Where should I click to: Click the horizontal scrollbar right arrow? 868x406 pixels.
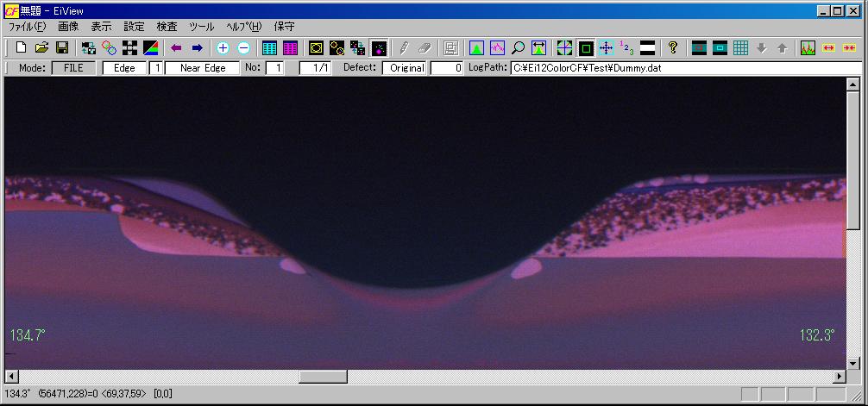click(840, 378)
